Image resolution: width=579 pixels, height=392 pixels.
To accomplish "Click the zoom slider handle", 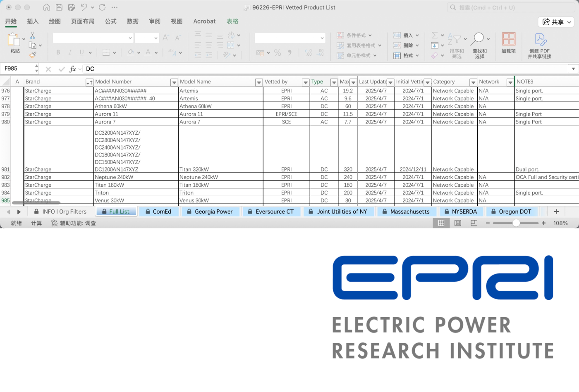I will [516, 223].
